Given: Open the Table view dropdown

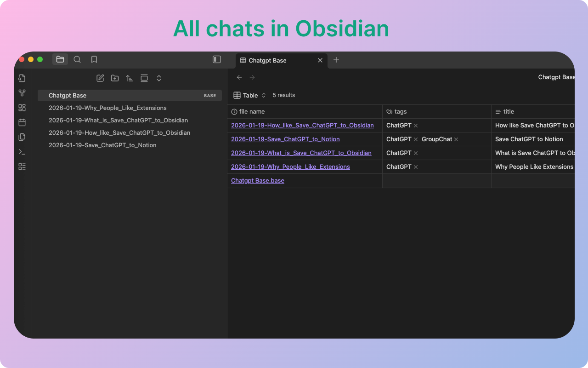Looking at the screenshot, I should (x=250, y=95).
